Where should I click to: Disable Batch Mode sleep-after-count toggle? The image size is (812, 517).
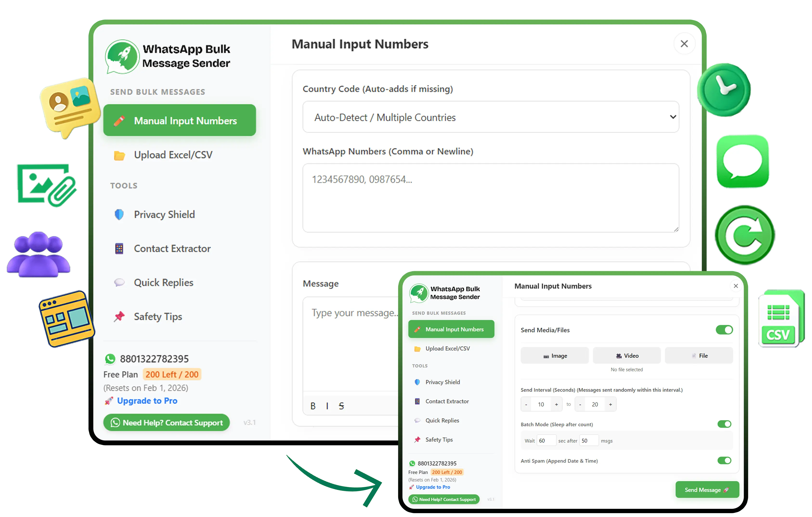click(724, 424)
